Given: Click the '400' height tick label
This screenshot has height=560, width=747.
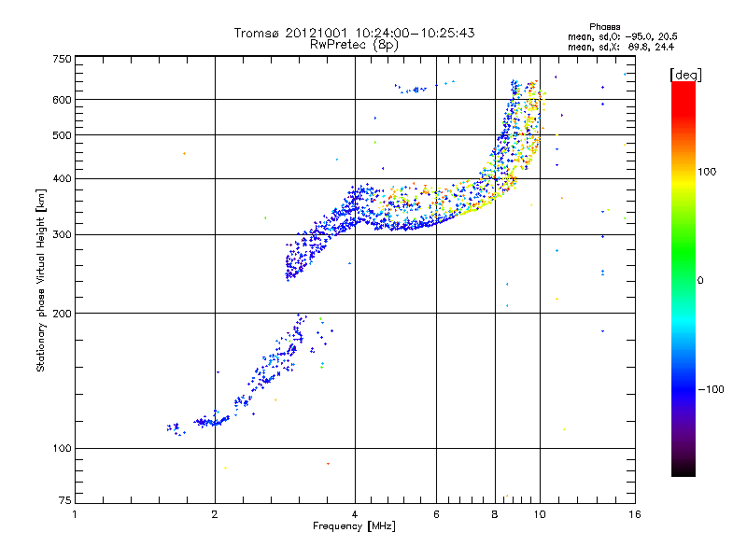Looking at the screenshot, I should tap(62, 178).
